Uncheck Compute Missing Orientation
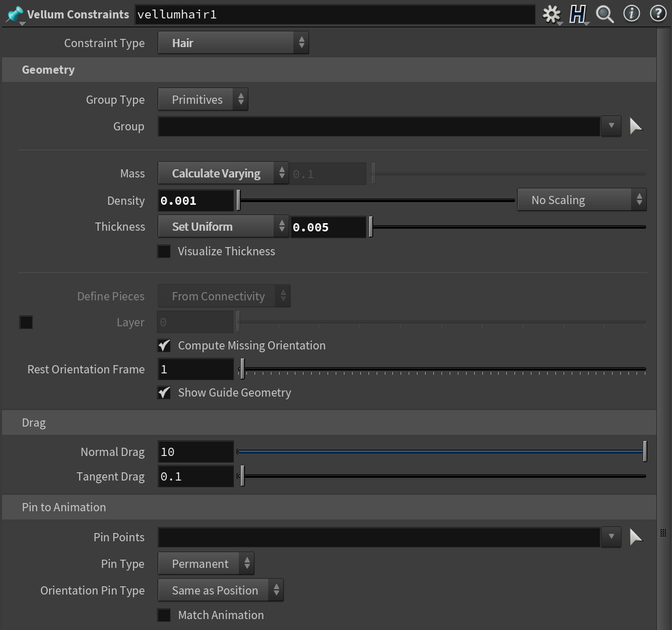 [164, 345]
